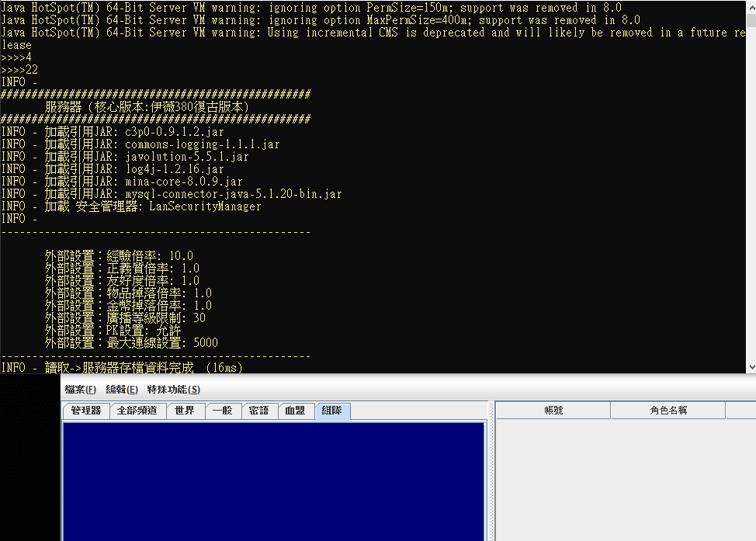Viewport: 756px width, 541px height.
Task: Select the 組隊 tab
Action: [x=332, y=411]
